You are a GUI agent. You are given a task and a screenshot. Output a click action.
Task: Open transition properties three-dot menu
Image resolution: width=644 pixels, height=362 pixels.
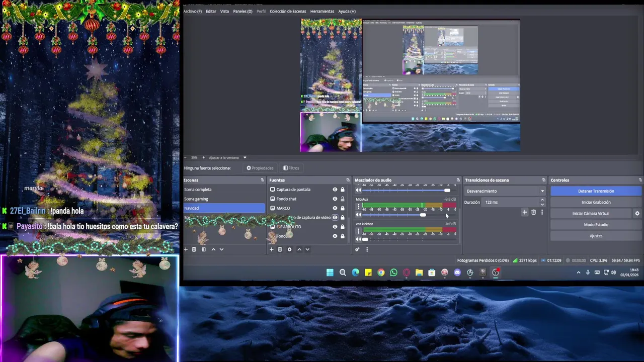[x=542, y=212]
